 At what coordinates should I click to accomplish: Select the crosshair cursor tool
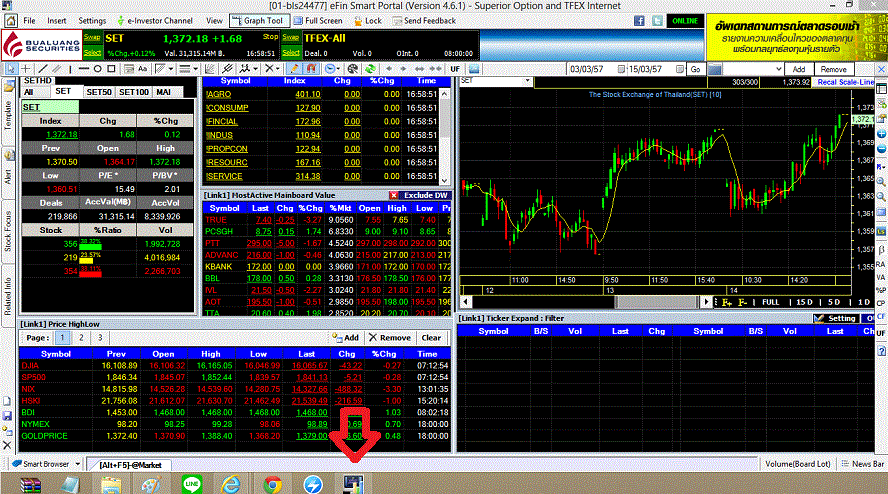[x=26, y=69]
